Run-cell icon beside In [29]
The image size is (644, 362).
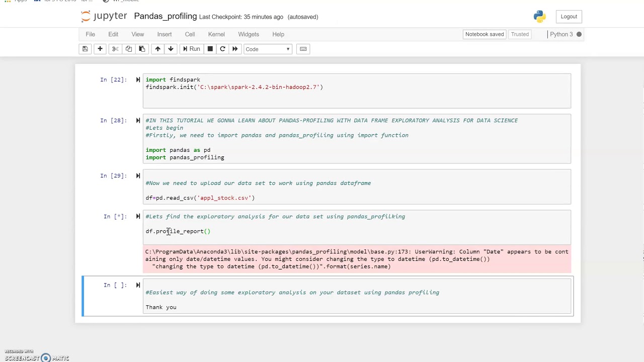pyautogui.click(x=138, y=175)
